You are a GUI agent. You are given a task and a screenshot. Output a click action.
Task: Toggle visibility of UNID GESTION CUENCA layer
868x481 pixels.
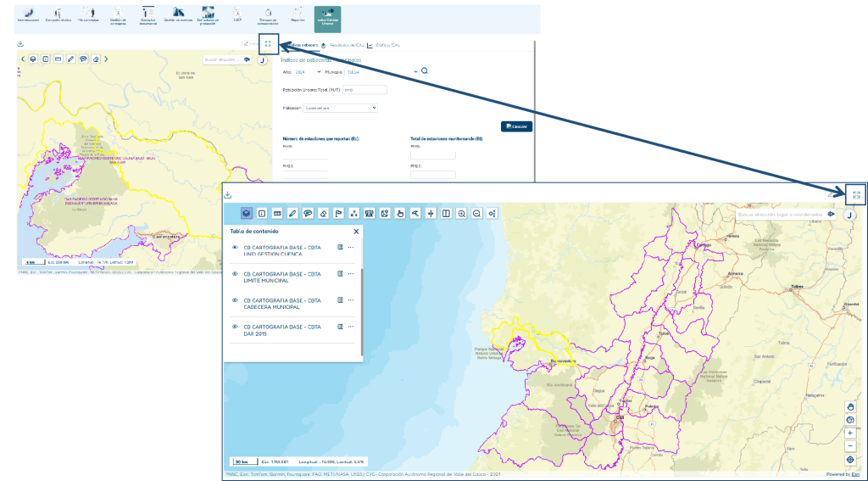[x=235, y=248]
